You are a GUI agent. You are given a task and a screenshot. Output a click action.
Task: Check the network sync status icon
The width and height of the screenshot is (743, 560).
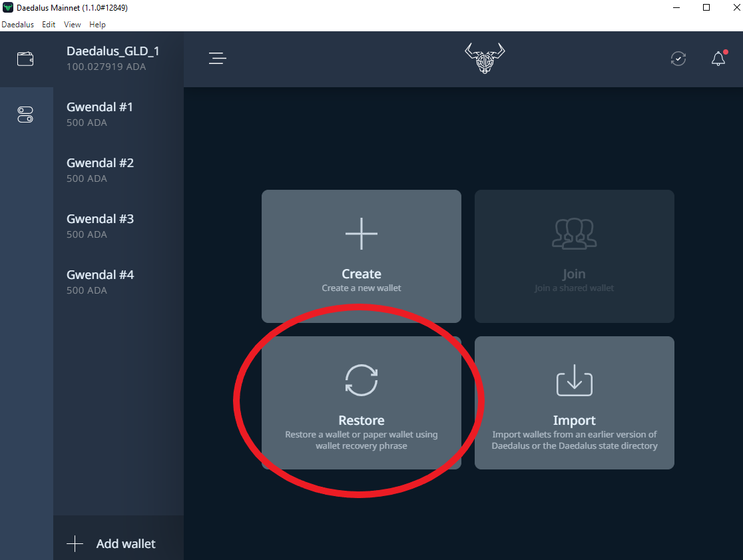pyautogui.click(x=678, y=59)
